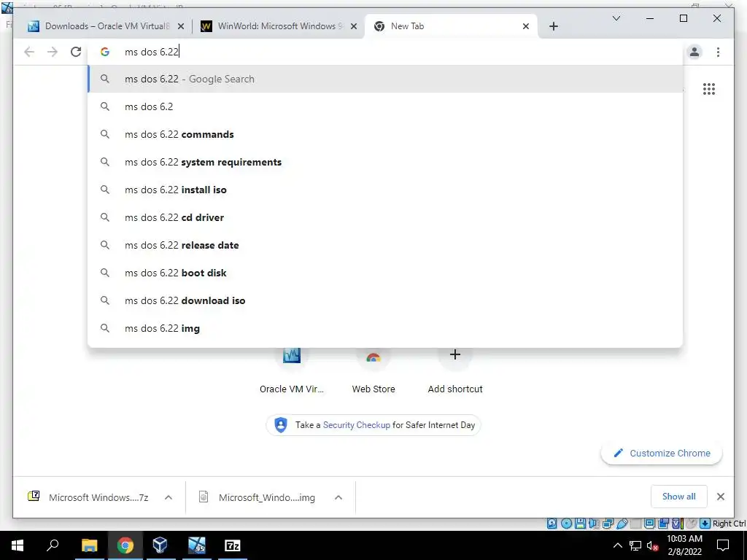Open Chrome three-dot menu
Screen dimensions: 747x560
coord(718,52)
